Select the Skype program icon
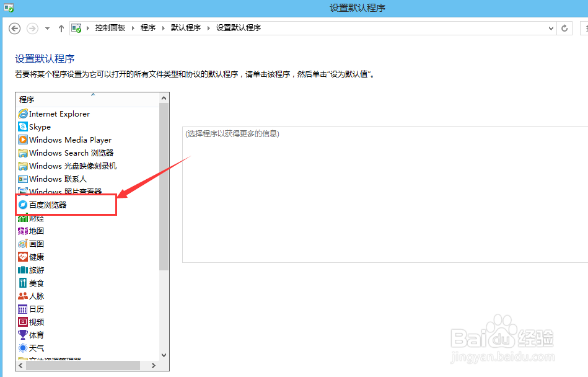Image resolution: width=588 pixels, height=377 pixels. (x=22, y=126)
